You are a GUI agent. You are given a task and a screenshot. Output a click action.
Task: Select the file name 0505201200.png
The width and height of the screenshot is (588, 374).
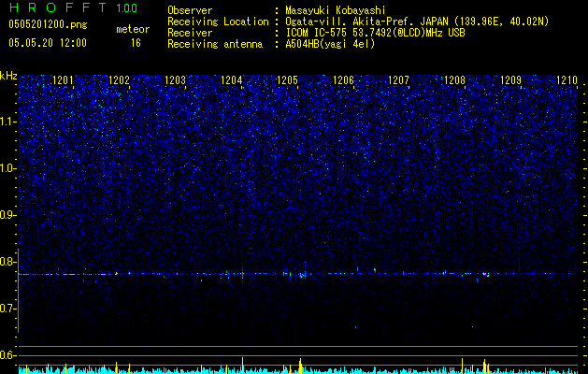[48, 24]
